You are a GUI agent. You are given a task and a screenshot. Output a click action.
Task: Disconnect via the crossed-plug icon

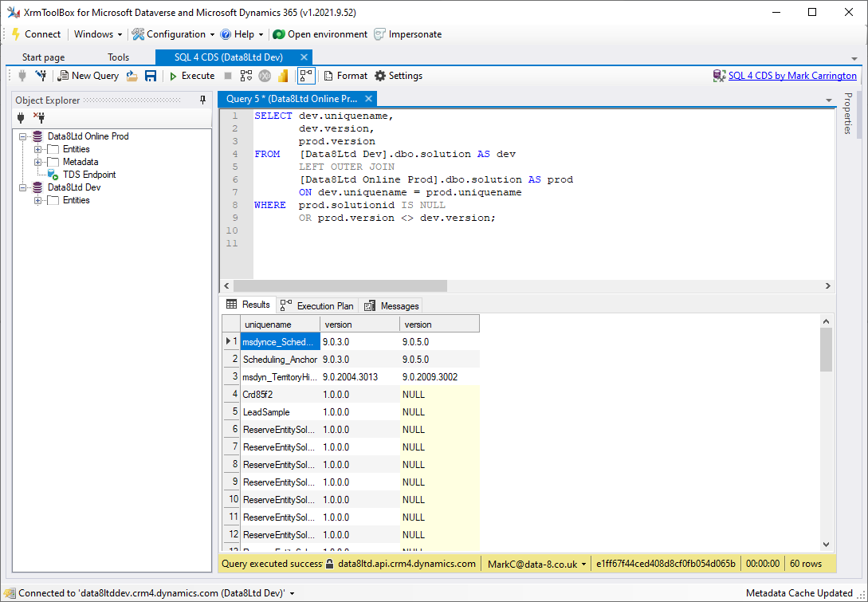tap(38, 117)
